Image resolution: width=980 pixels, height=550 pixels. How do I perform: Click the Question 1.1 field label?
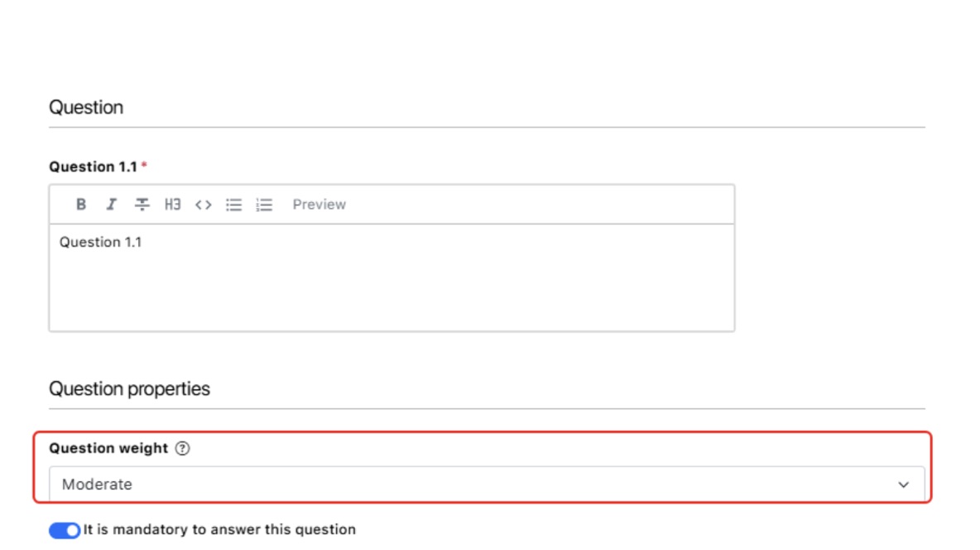(x=94, y=166)
